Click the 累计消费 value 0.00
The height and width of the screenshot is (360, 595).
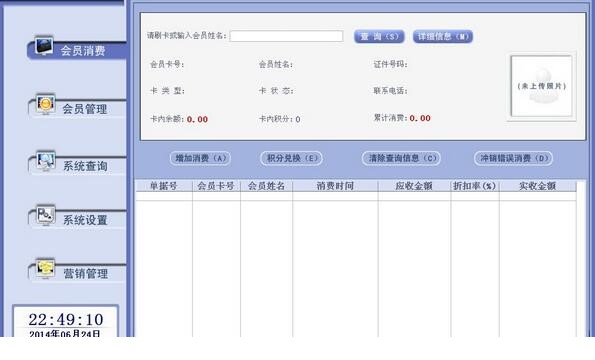click(x=420, y=118)
